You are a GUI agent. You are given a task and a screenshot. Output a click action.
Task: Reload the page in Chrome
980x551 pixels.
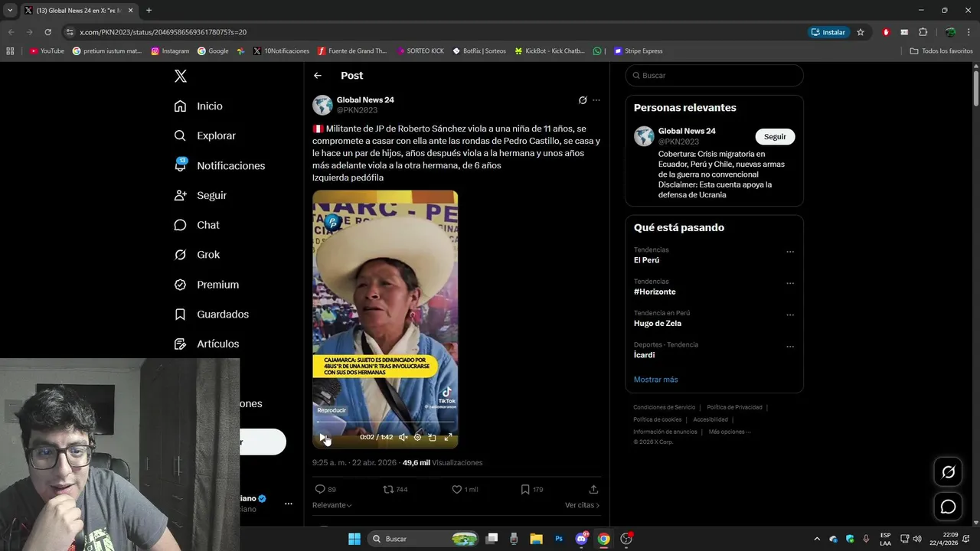(x=47, y=32)
